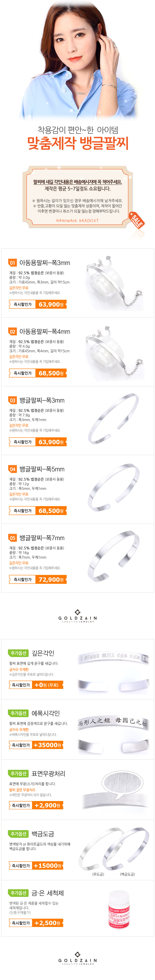The width and height of the screenshot is (155, 980).
Task: Click the +2,900원 표면무광처리 price button
Action: (47, 805)
